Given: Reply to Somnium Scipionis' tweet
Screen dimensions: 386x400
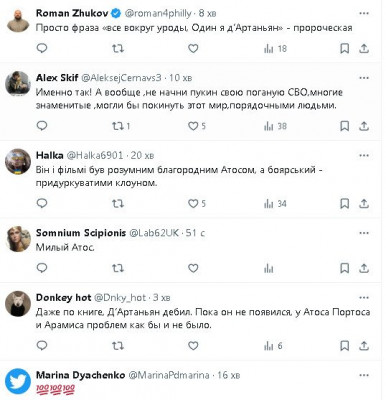Looking at the screenshot, I should point(42,268).
